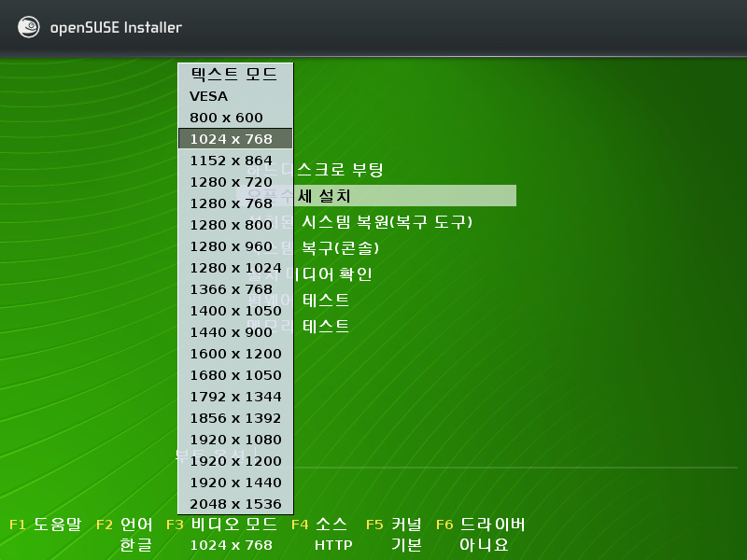Select 1920 x 1440 resolution

[x=235, y=483]
